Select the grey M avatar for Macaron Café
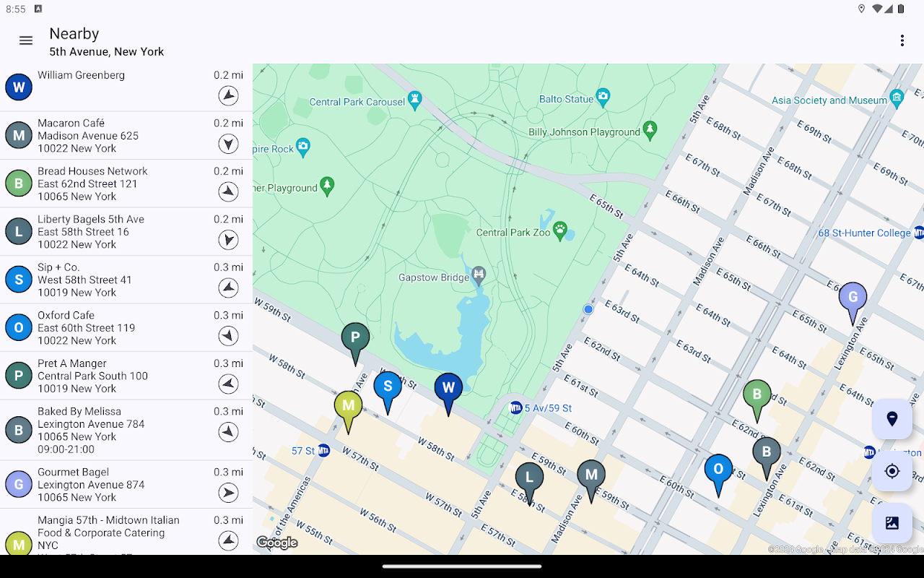 pyautogui.click(x=19, y=135)
